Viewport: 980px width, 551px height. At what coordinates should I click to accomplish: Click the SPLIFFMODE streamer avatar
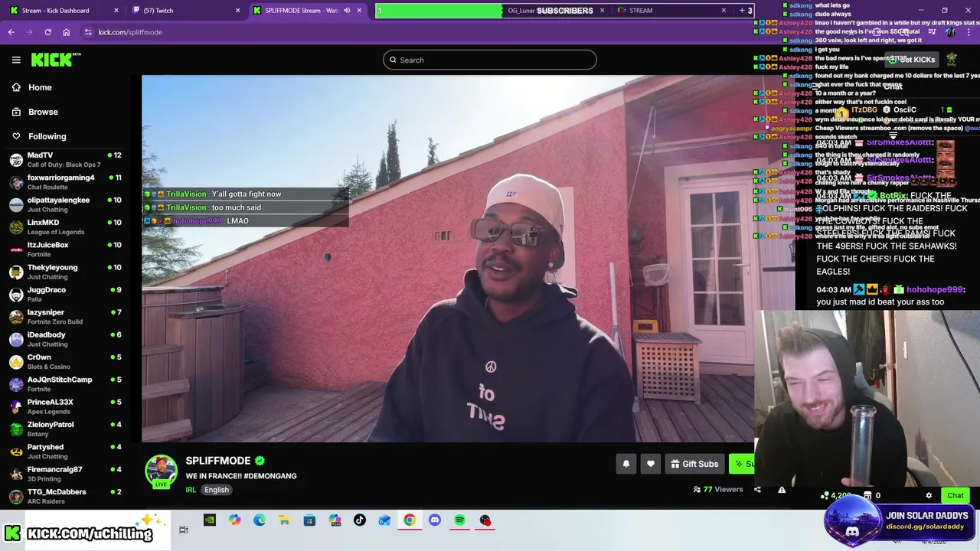(x=162, y=471)
